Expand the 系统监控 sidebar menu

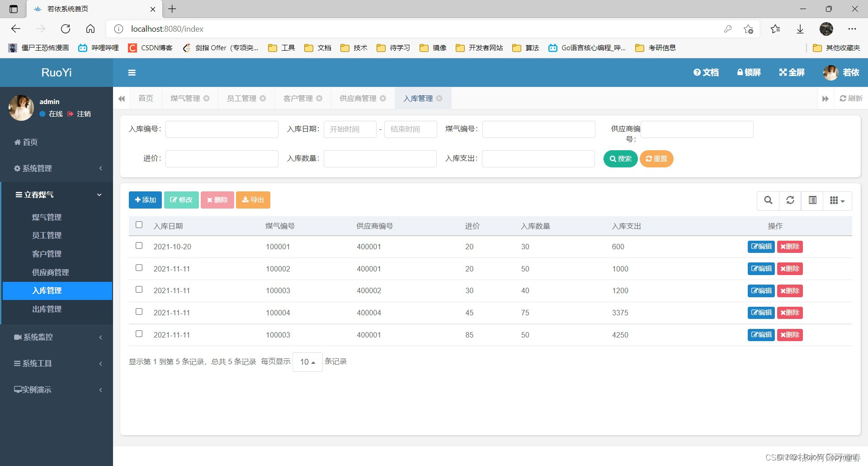[x=57, y=337]
